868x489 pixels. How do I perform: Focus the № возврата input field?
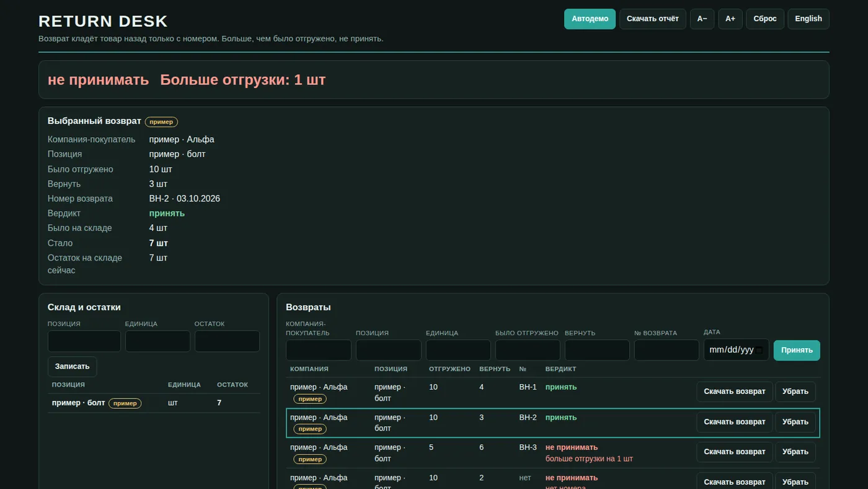[x=666, y=350]
